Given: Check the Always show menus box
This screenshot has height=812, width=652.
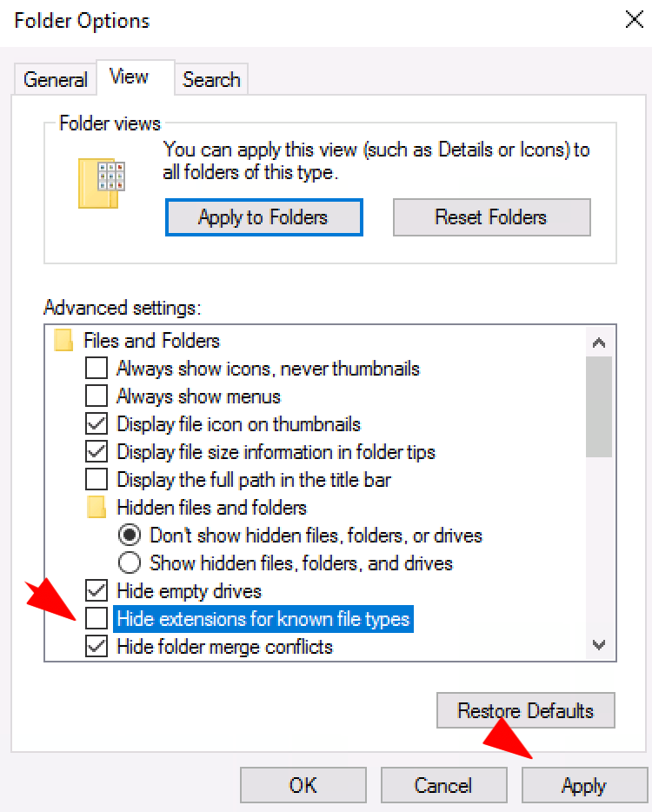Looking at the screenshot, I should coord(96,396).
